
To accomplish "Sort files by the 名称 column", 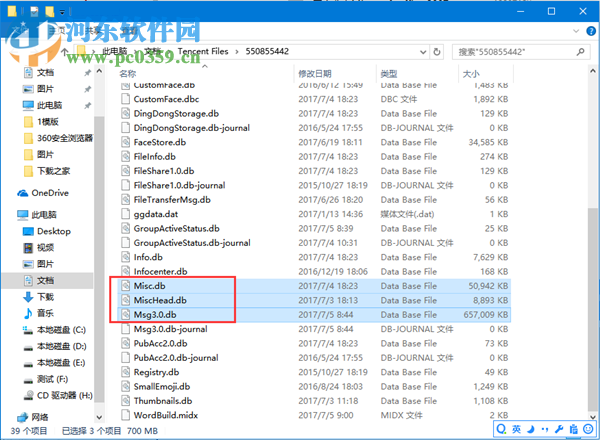I will click(x=128, y=73).
